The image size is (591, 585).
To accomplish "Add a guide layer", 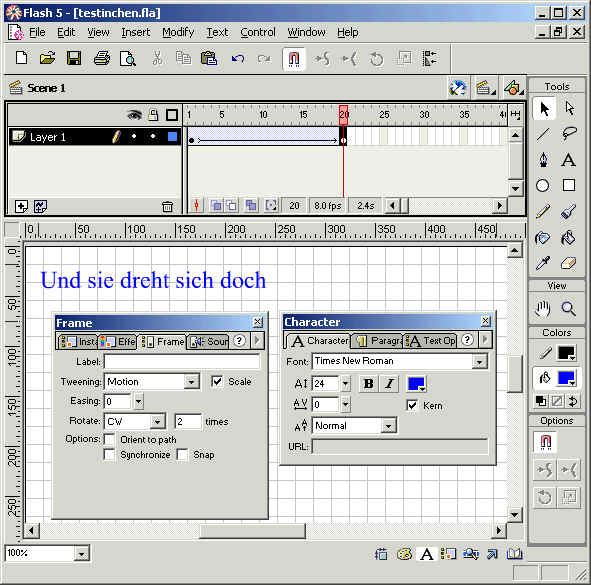I will point(40,206).
